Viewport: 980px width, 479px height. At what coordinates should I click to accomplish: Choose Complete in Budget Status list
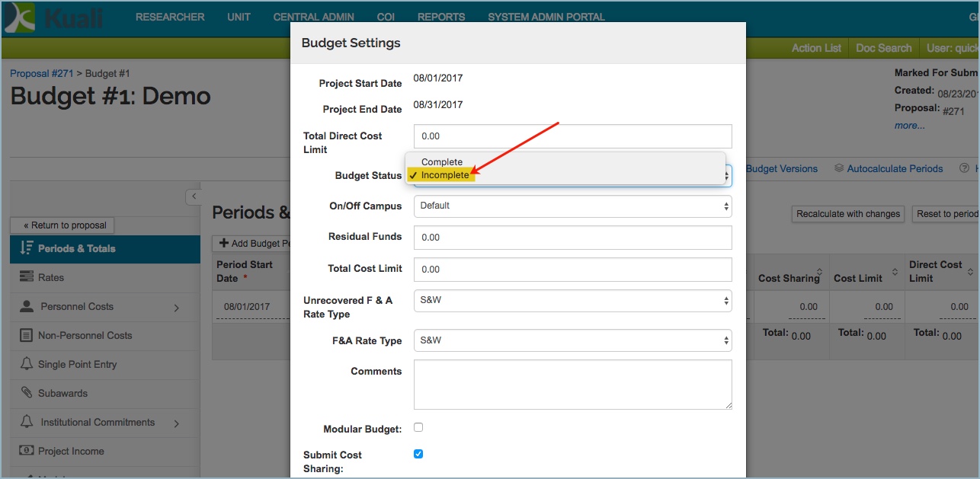click(442, 161)
